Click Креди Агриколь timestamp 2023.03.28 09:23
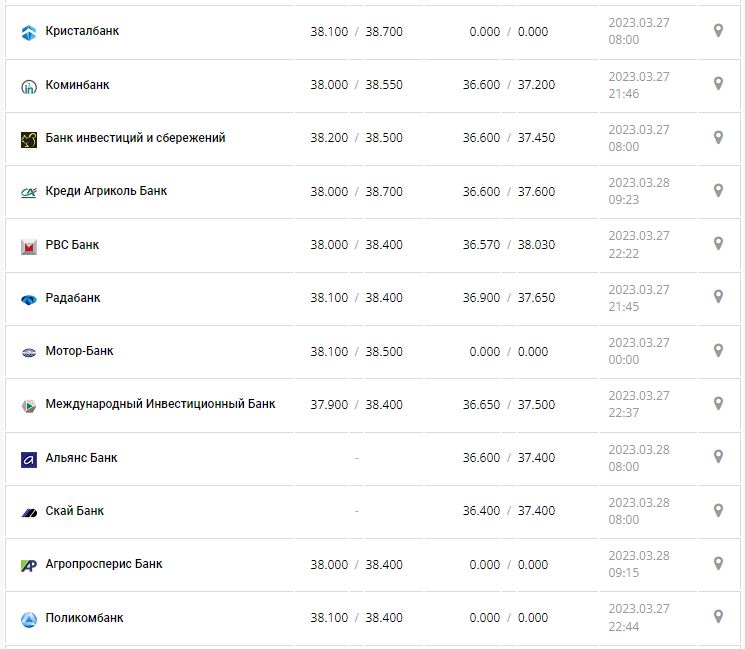Viewport: 745px width, 649px height. (x=639, y=191)
